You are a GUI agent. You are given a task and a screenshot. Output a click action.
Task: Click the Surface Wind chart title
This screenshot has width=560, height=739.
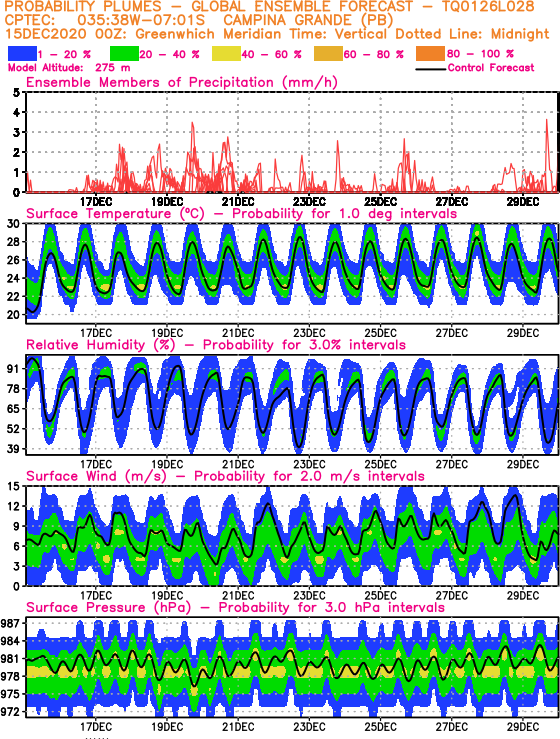[225, 476]
